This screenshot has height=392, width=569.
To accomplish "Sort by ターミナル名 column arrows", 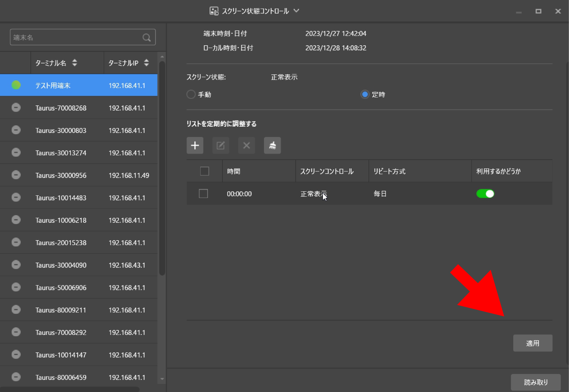I will [75, 63].
